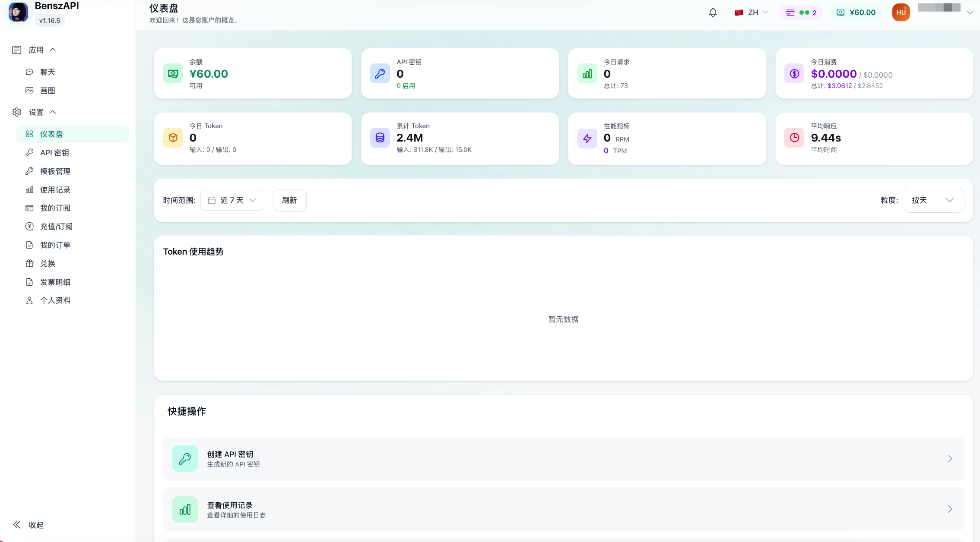Screen dimensions: 980x542
Task: Collapse the 设置 section
Action: coord(53,112)
